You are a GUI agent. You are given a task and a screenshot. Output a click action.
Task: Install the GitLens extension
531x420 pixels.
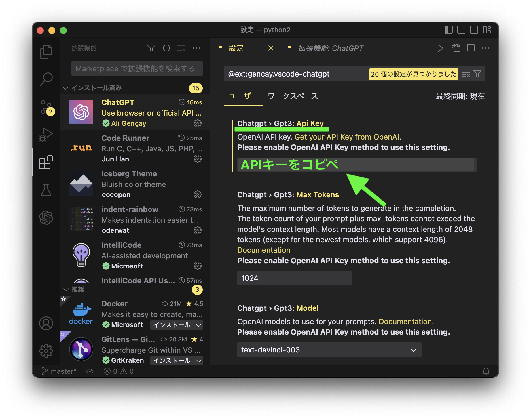(x=172, y=361)
